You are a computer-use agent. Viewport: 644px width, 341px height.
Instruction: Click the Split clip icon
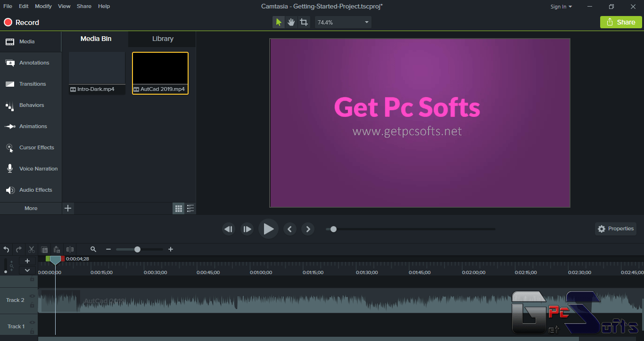pos(70,249)
